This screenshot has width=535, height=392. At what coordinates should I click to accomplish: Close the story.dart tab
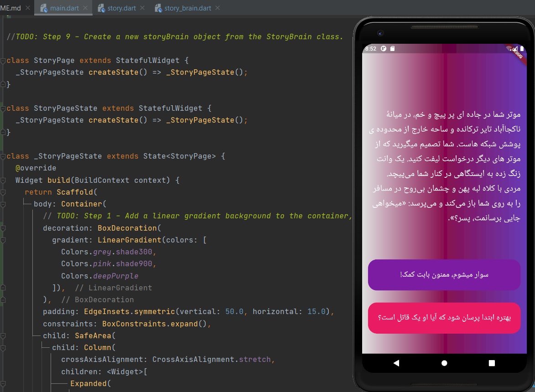[x=142, y=8]
